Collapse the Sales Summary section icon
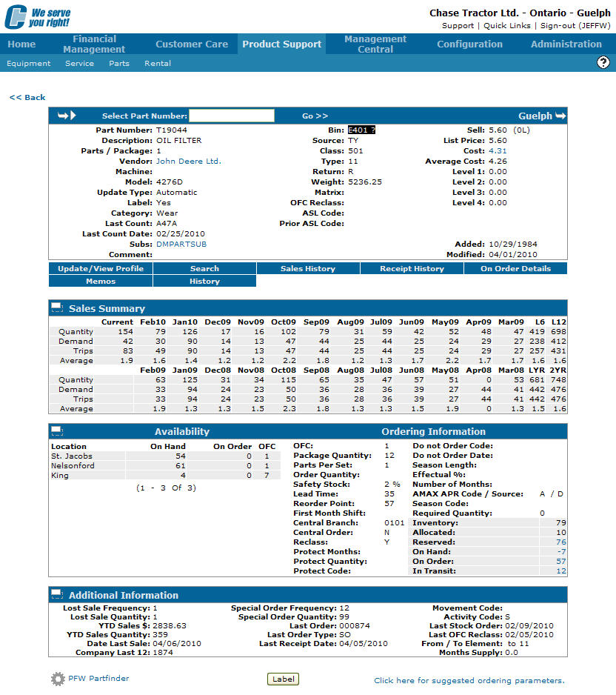616x695 pixels. (57, 307)
